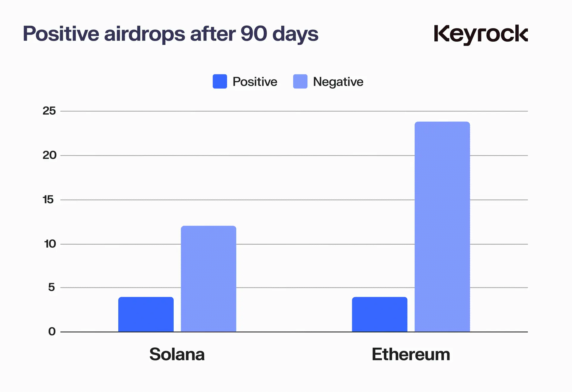Select Ethereum's Positive bar
Viewport: 572px width, 392px height.
click(379, 314)
